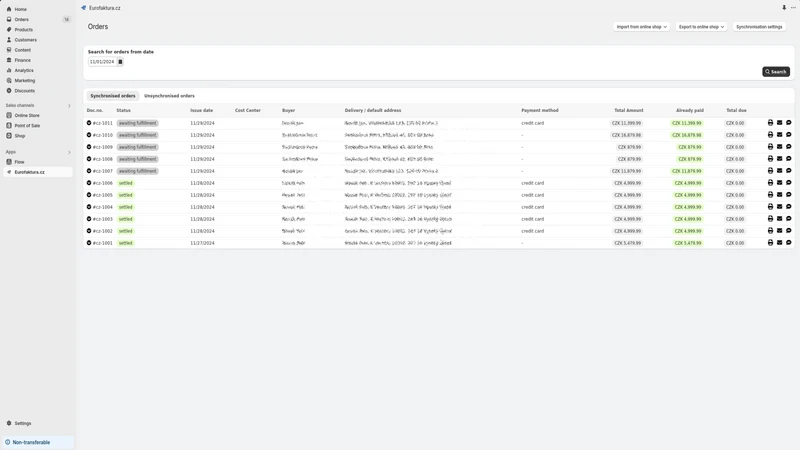The height and width of the screenshot is (450, 800).
Task: Click awaiting fulfilment badge of #cz-1010
Action: point(138,135)
